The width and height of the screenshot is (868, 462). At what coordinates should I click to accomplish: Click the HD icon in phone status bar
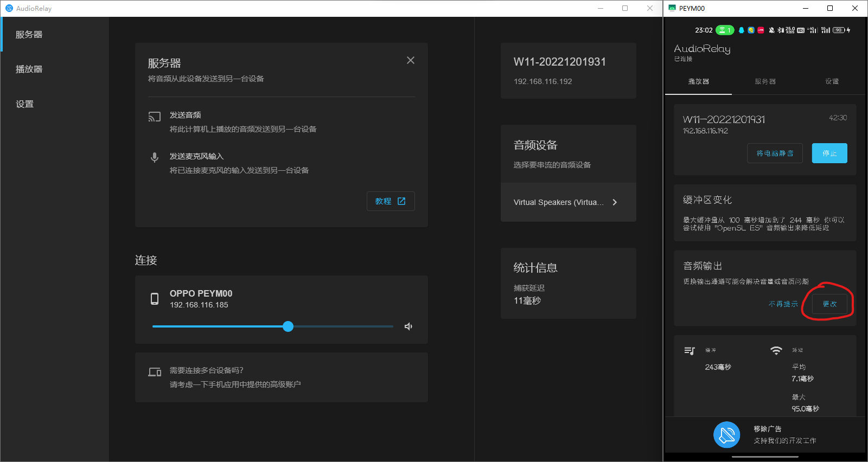click(801, 30)
